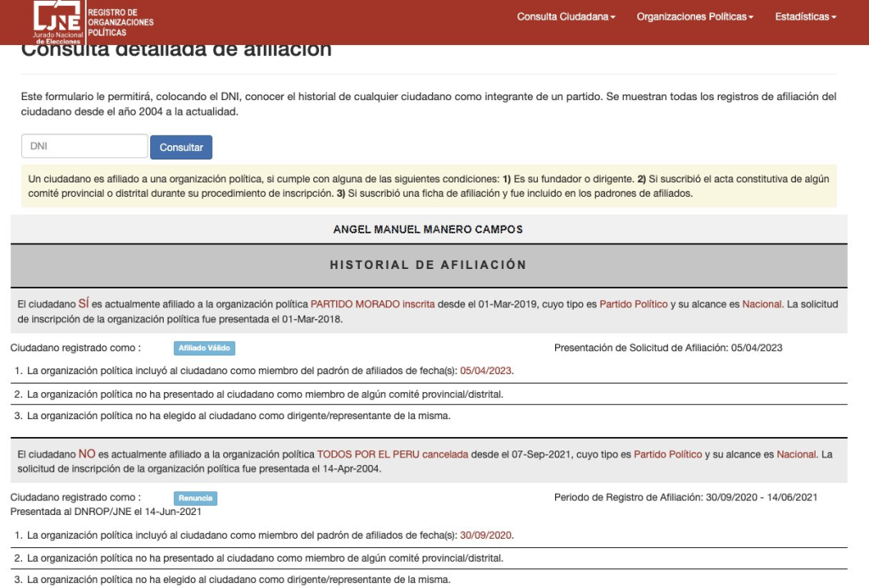Click the Afiliado Válido badge
Image resolution: width=869 pixels, height=588 pixels.
[x=204, y=348]
